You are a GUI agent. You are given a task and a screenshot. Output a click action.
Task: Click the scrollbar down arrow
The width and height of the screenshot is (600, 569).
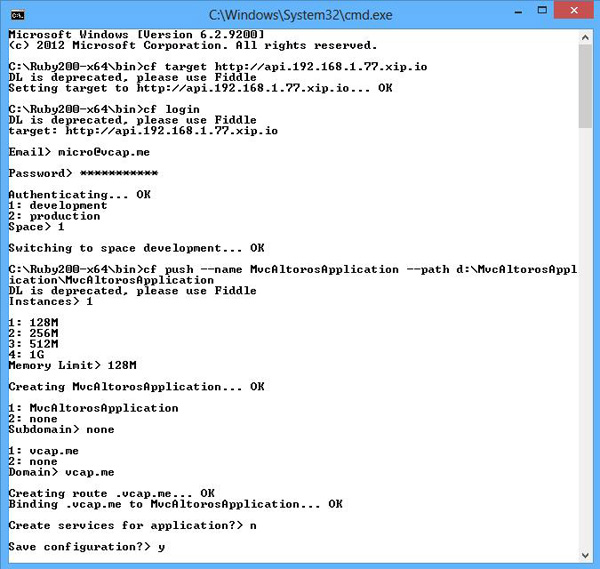pyautogui.click(x=585, y=555)
